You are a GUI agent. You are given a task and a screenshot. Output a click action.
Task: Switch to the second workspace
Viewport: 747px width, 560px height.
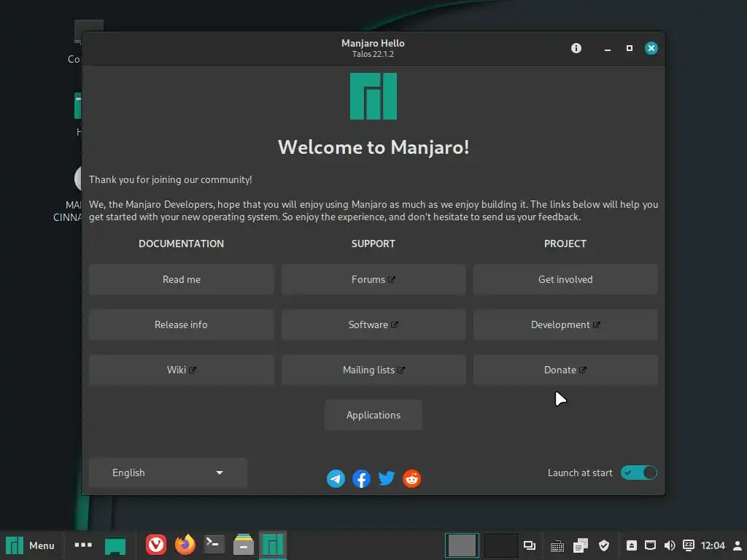coord(500,545)
